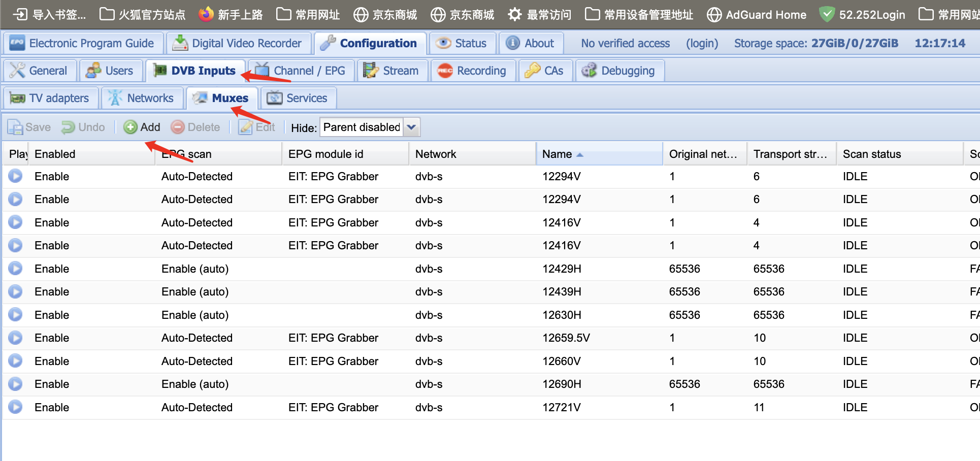Open the 火狐官方站点 bookmark folder
This screenshot has height=461, width=980.
143,15
